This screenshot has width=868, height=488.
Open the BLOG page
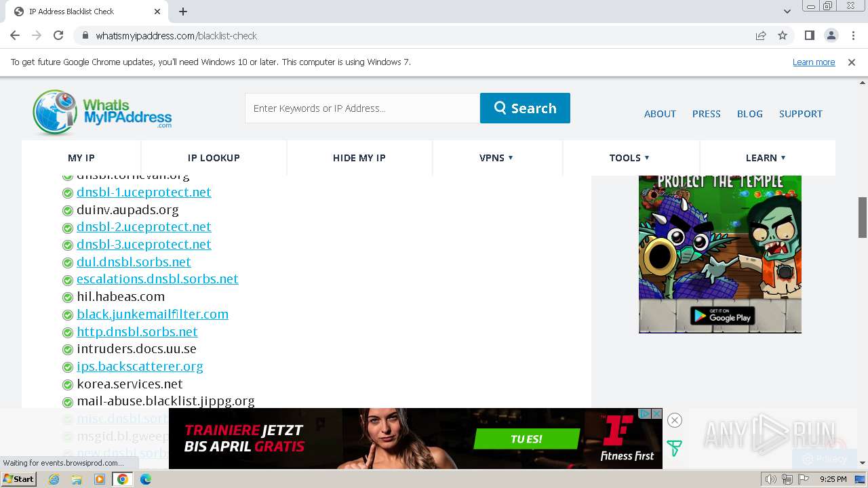click(x=749, y=114)
